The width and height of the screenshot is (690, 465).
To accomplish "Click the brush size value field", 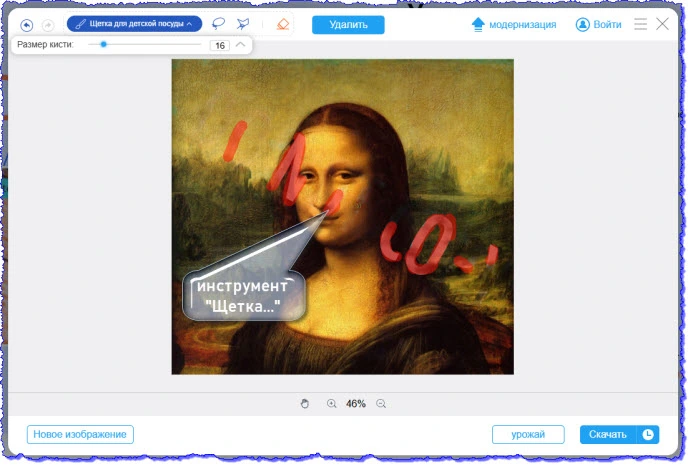I will [219, 45].
